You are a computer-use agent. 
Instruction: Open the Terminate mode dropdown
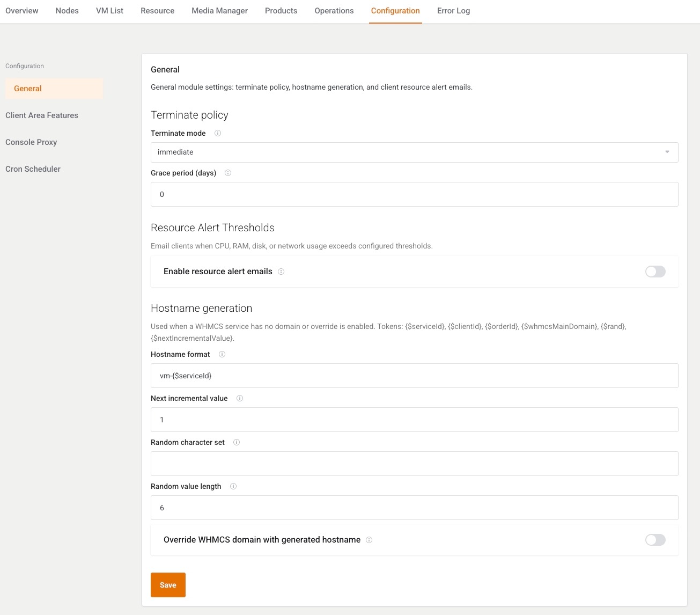coord(414,152)
